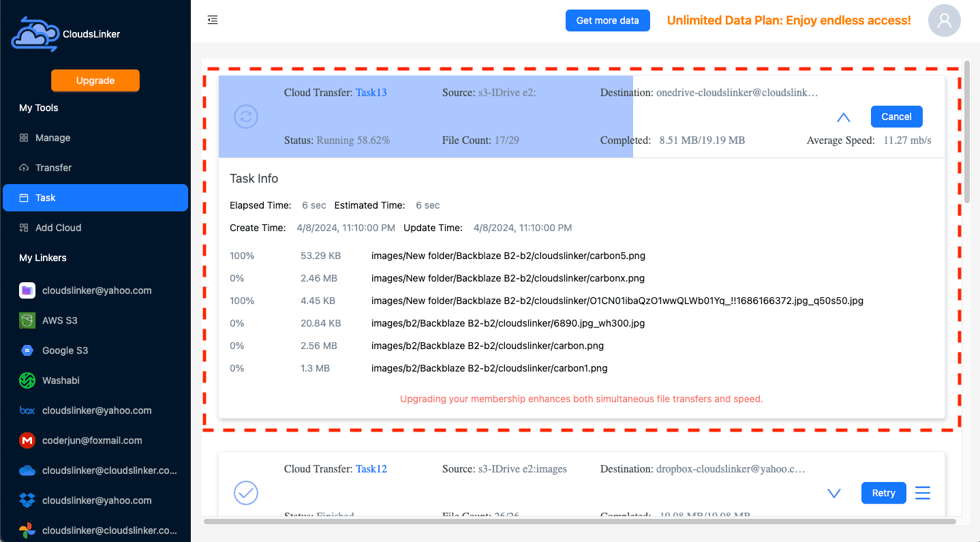The image size is (980, 542).
Task: Click the Transfer cloud icon
Action: point(24,168)
